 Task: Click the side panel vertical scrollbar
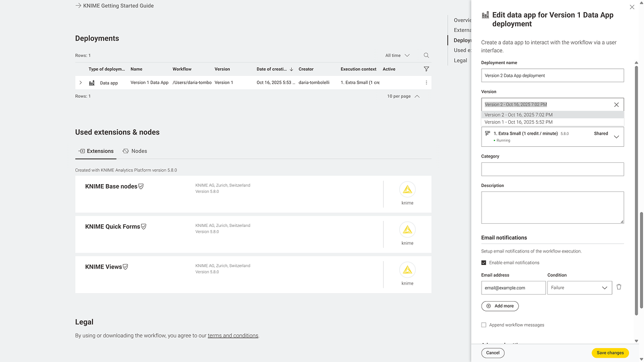tap(636, 187)
